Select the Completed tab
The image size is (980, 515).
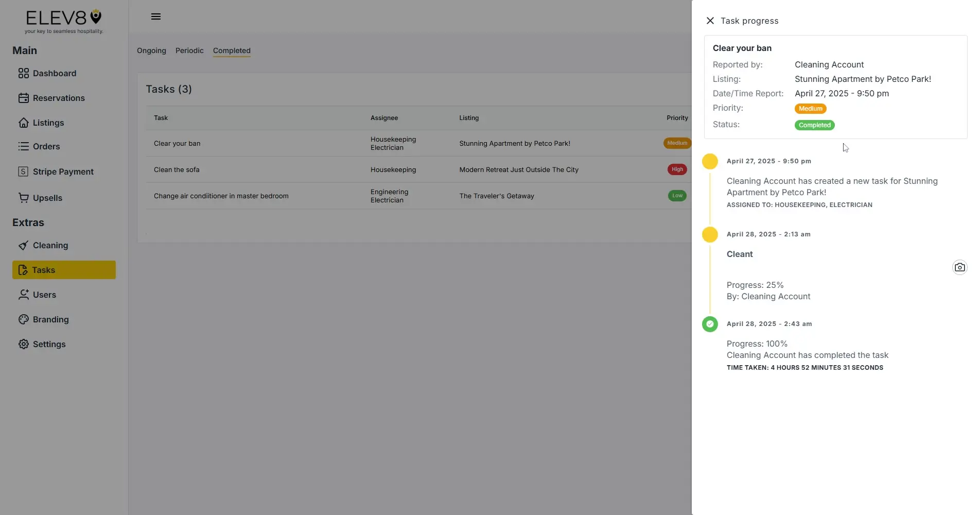click(232, 50)
